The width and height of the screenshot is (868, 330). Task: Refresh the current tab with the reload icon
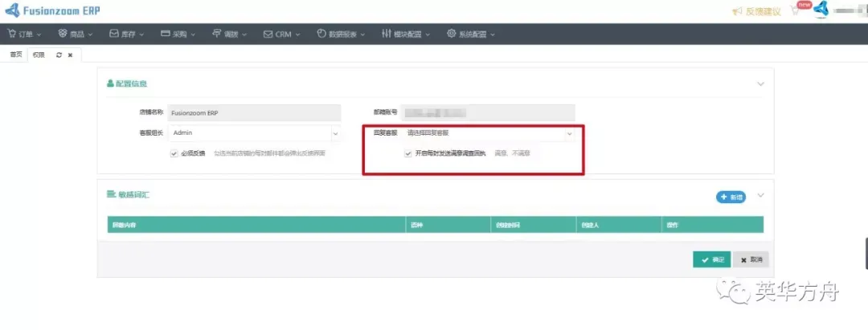(x=59, y=55)
